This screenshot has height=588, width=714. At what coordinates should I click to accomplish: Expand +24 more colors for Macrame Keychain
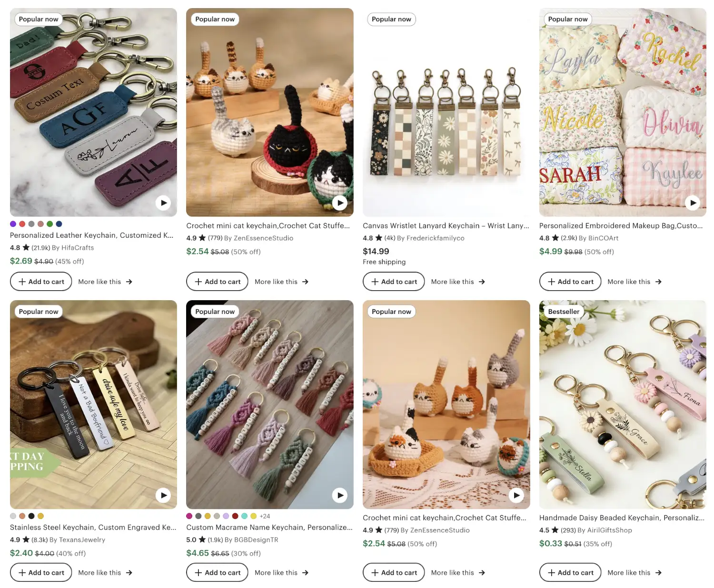coord(265,516)
